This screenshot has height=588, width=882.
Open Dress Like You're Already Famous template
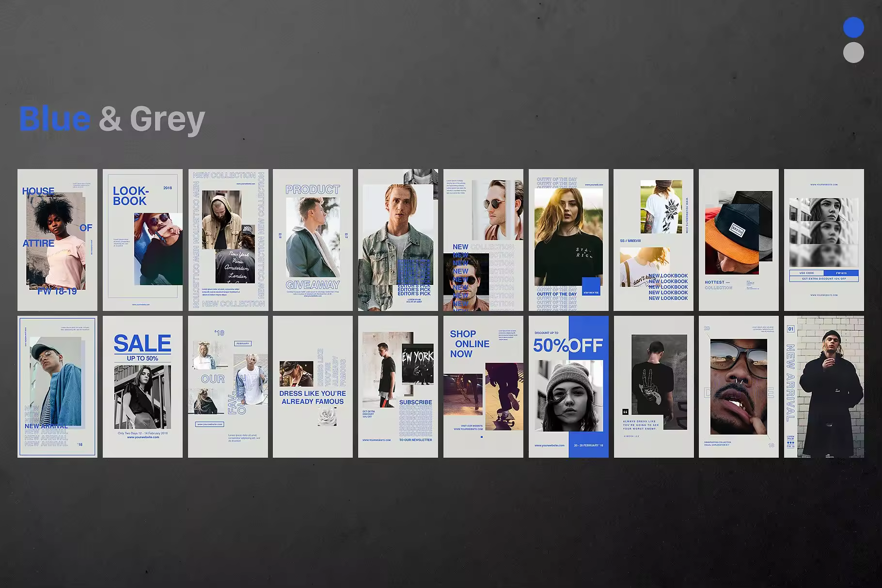313,387
